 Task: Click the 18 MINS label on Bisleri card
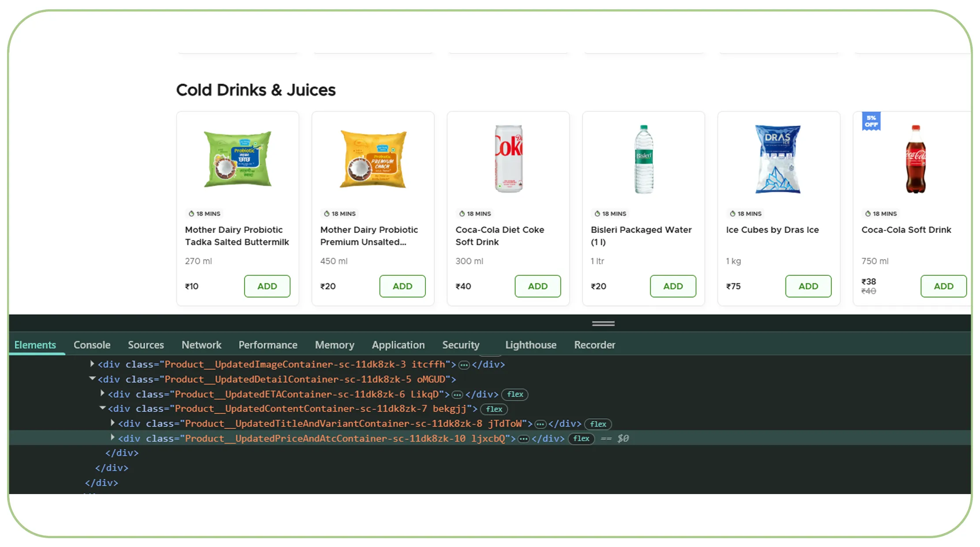tap(610, 214)
